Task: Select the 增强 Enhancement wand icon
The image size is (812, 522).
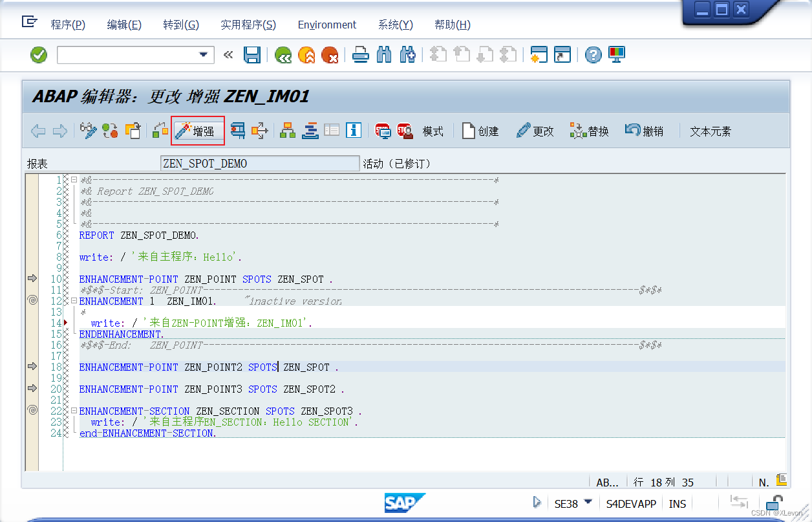Action: coord(197,130)
